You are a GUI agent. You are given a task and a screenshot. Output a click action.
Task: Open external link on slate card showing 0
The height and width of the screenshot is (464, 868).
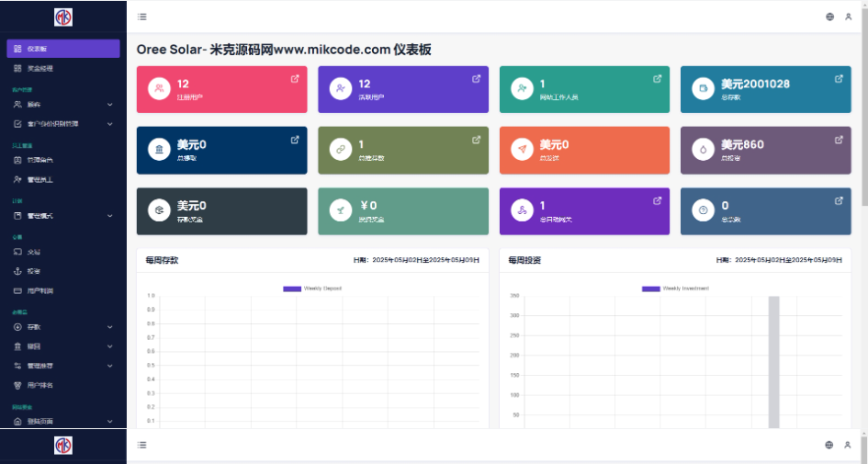pos(839,201)
